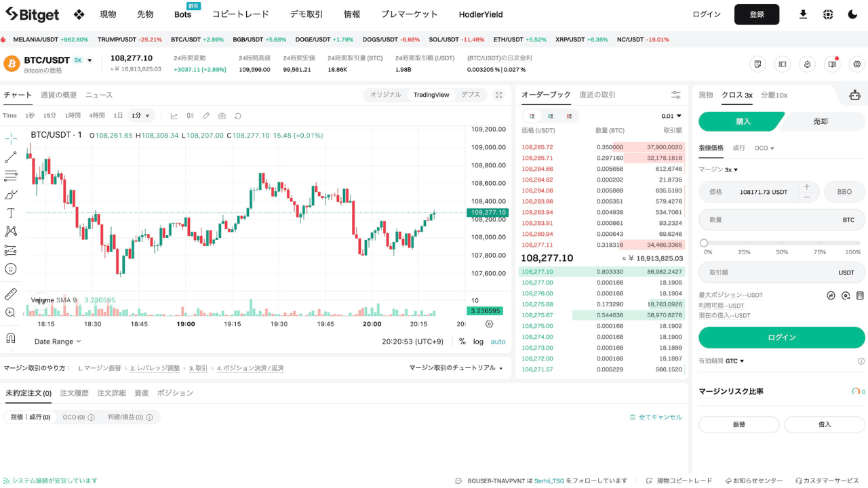Activate the magnet snapping tool

[9, 339]
